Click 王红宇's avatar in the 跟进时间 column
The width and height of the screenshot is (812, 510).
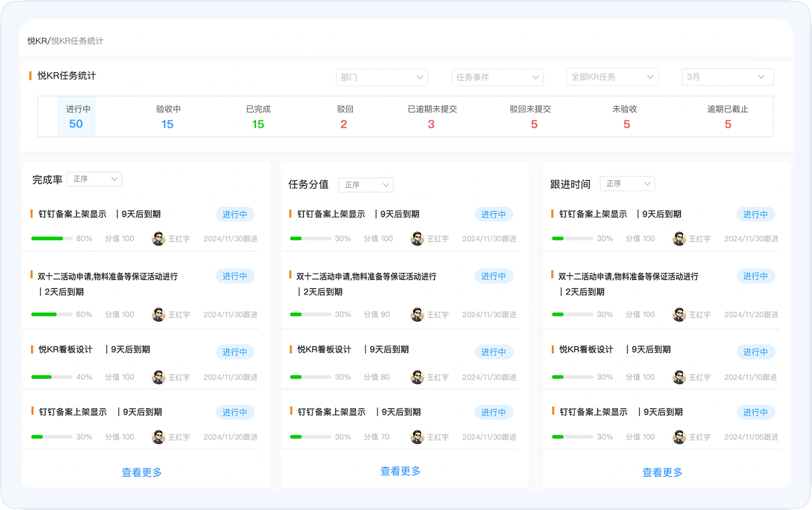(x=679, y=238)
